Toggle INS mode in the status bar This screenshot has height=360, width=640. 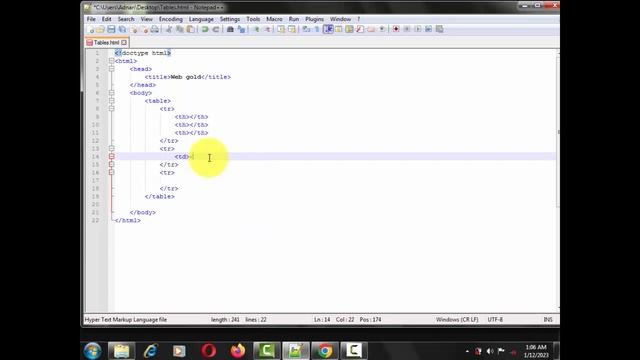(x=548, y=320)
